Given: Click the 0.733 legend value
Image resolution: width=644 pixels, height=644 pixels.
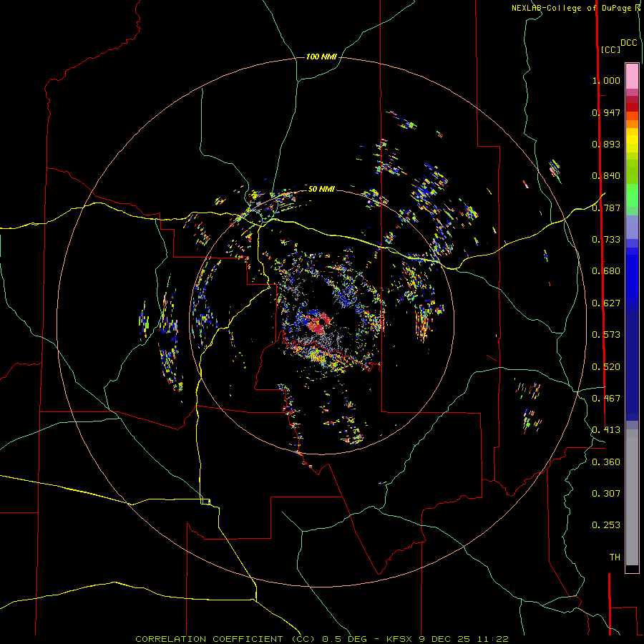Looking at the screenshot, I should (606, 240).
